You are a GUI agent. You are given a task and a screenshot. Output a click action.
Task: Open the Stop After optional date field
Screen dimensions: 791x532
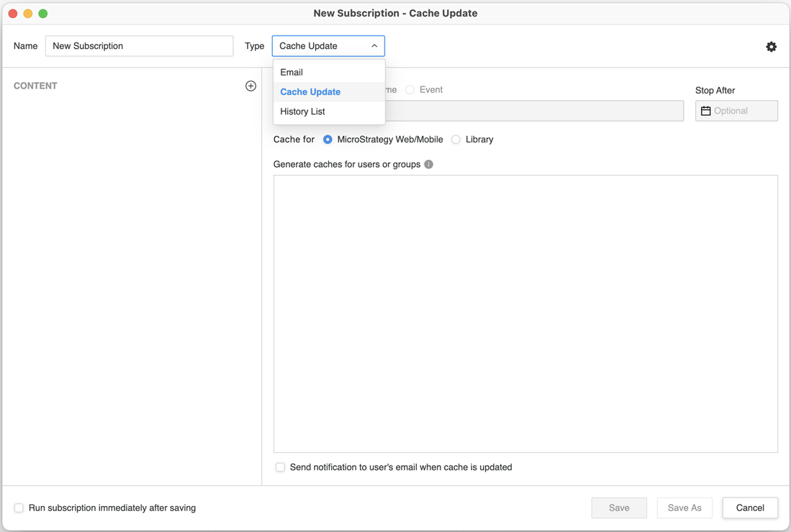click(743, 111)
